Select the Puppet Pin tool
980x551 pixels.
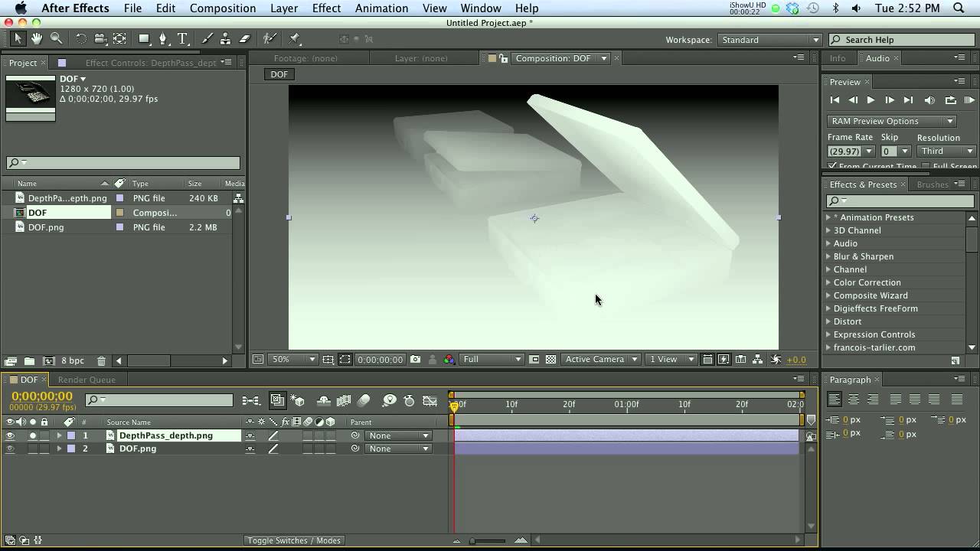[x=295, y=38]
